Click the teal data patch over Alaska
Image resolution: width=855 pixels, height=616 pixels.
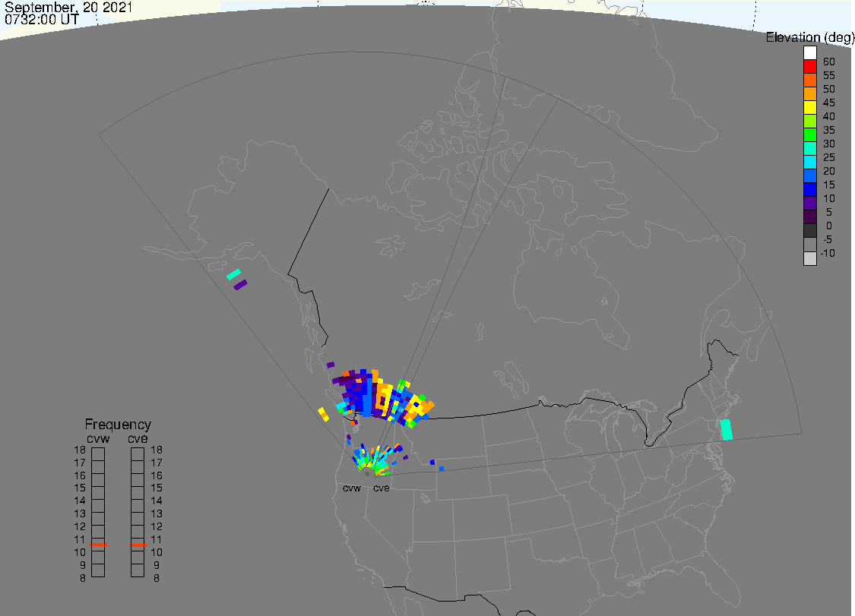tap(234, 274)
